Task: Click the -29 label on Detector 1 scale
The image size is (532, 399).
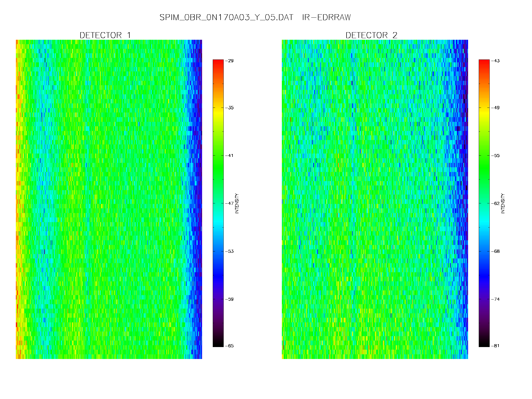Action: point(229,61)
